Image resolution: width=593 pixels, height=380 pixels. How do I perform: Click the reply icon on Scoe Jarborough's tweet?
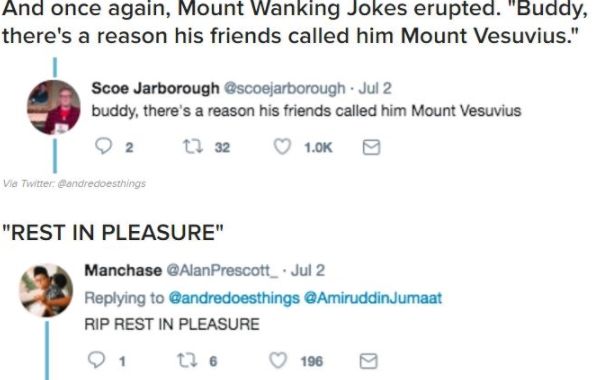click(x=103, y=146)
